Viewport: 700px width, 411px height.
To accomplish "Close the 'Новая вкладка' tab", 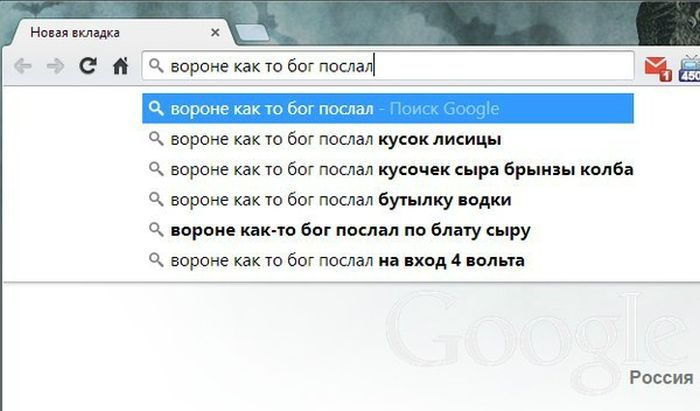I will tap(215, 33).
